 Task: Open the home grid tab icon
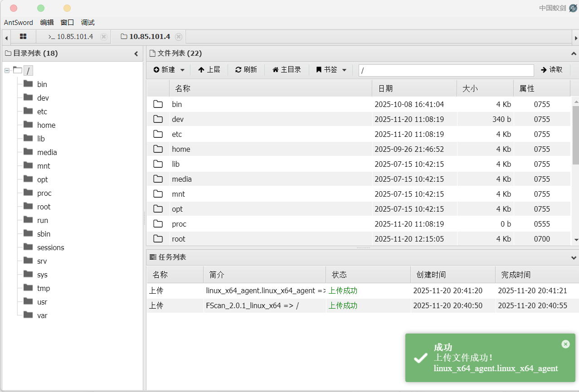pos(23,37)
